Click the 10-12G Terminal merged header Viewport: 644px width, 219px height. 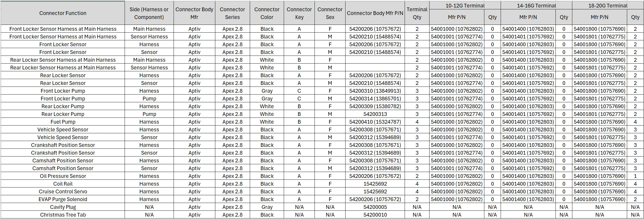pyautogui.click(x=465, y=6)
